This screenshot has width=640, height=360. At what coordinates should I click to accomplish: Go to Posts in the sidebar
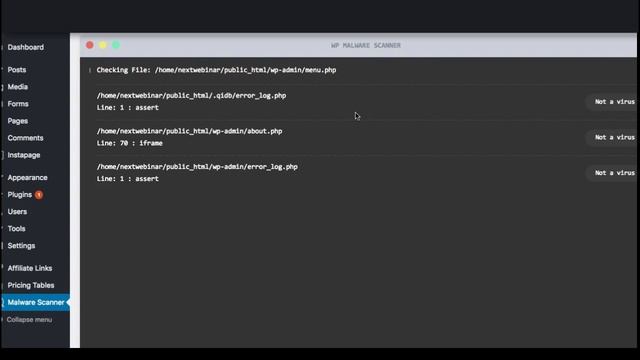17,70
